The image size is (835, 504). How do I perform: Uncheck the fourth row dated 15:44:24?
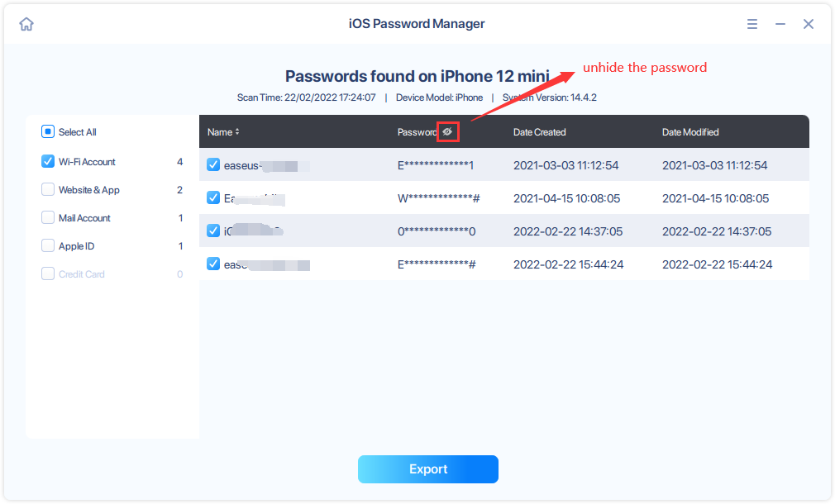tap(213, 264)
